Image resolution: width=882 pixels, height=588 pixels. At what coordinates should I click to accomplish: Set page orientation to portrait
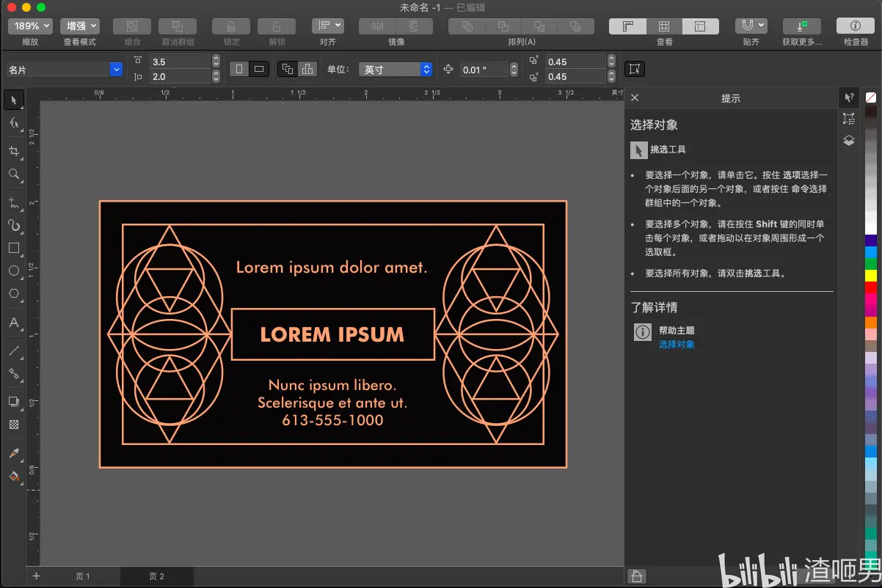pyautogui.click(x=239, y=69)
